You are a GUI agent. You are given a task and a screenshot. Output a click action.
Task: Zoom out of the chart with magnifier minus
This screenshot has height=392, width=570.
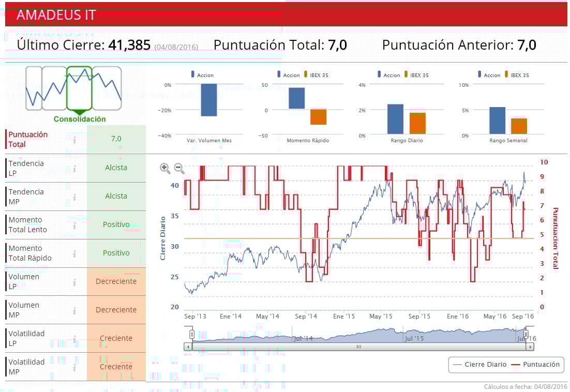point(179,168)
